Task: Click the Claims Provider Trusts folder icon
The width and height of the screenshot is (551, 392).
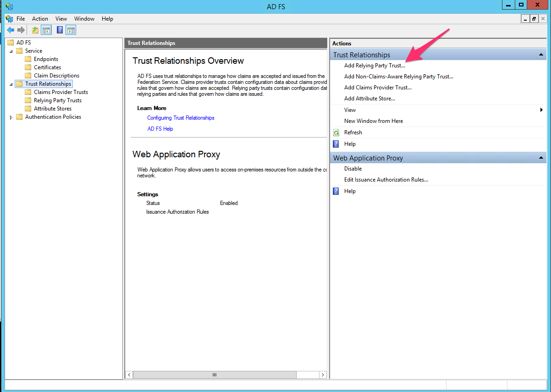Action: point(28,92)
